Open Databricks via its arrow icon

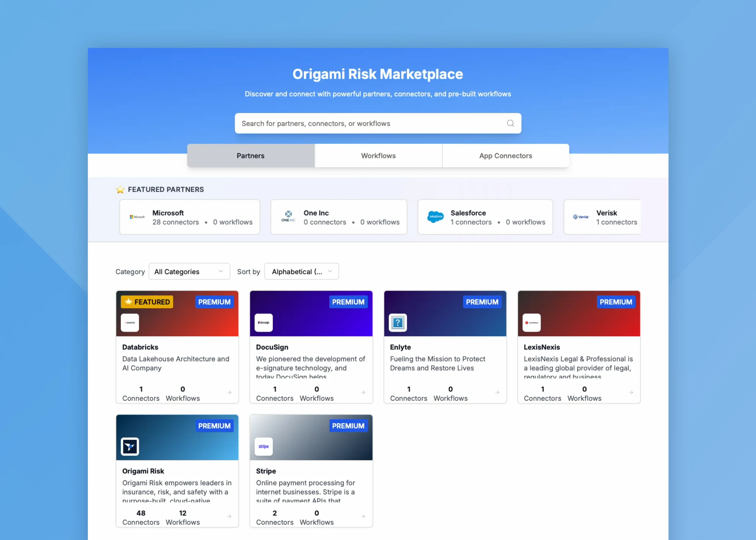[229, 392]
